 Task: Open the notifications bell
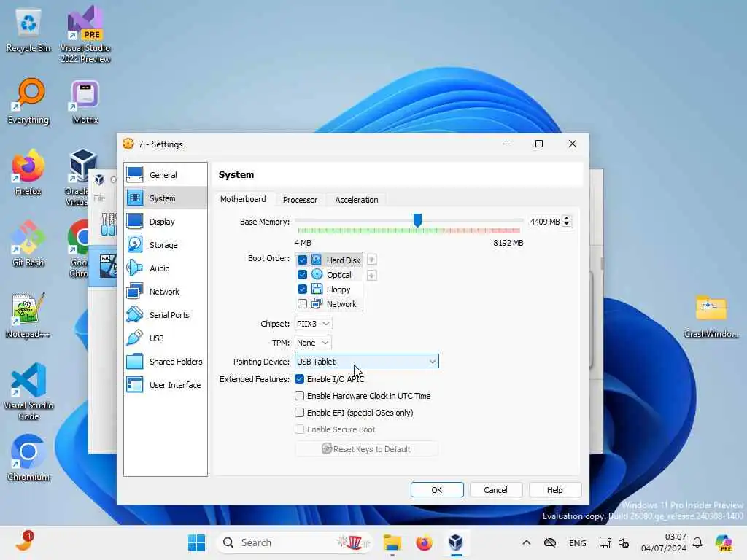pos(697,542)
